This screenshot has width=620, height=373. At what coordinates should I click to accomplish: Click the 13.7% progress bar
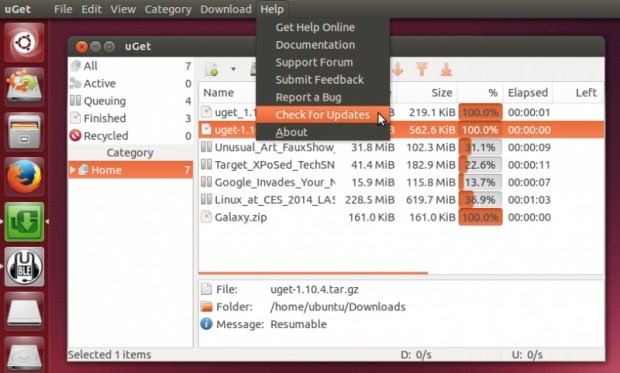coord(480,182)
